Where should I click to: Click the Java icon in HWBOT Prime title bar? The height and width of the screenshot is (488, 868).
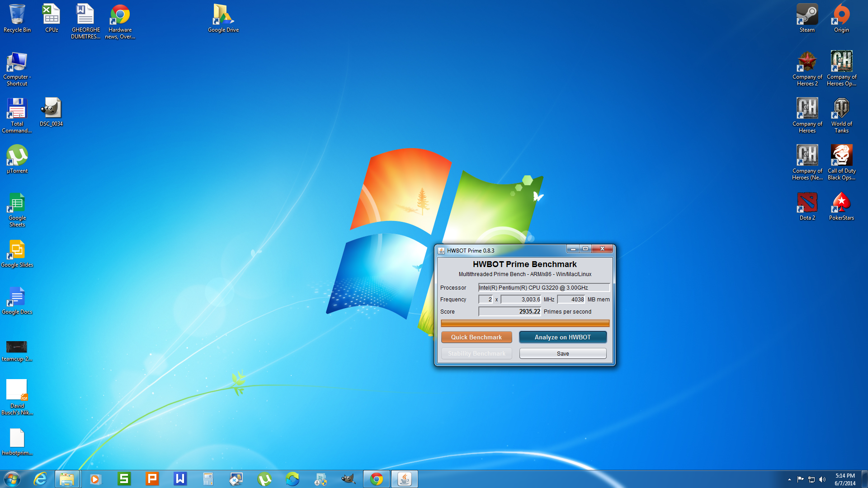(x=441, y=250)
